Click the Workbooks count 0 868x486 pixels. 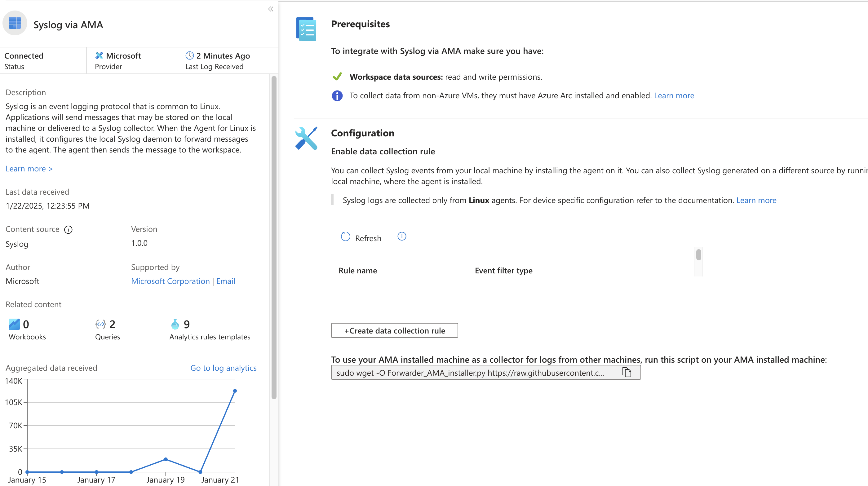(x=26, y=324)
